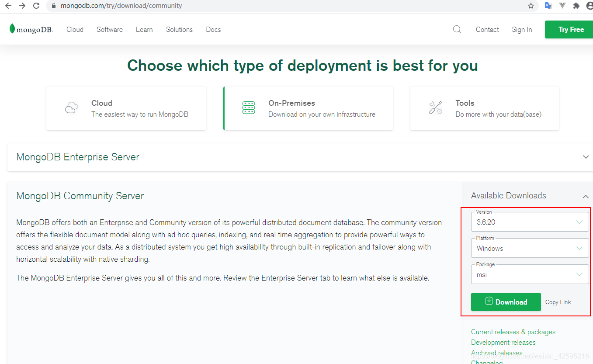Bookmark this page with the star icon
The height and width of the screenshot is (364, 593).
point(531,6)
